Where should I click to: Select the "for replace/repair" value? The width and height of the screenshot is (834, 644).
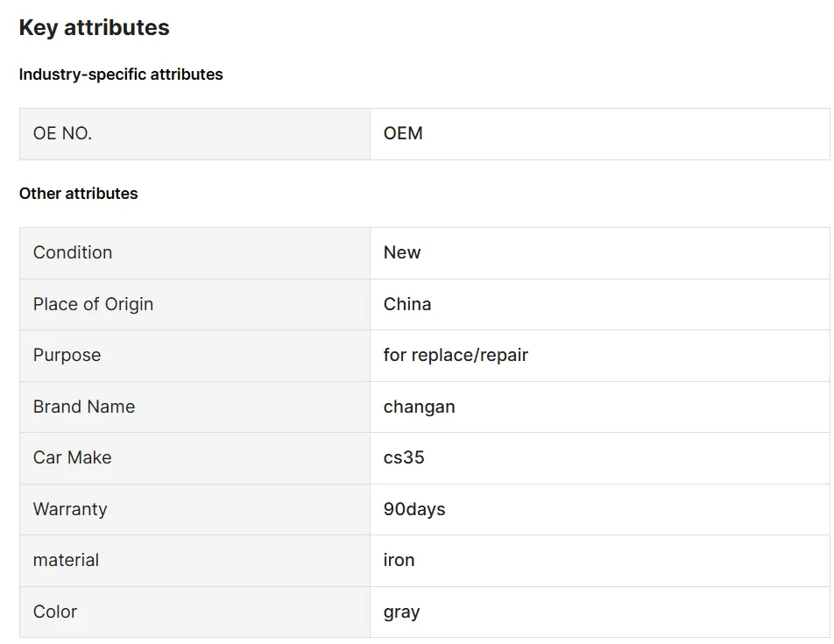[x=456, y=355]
